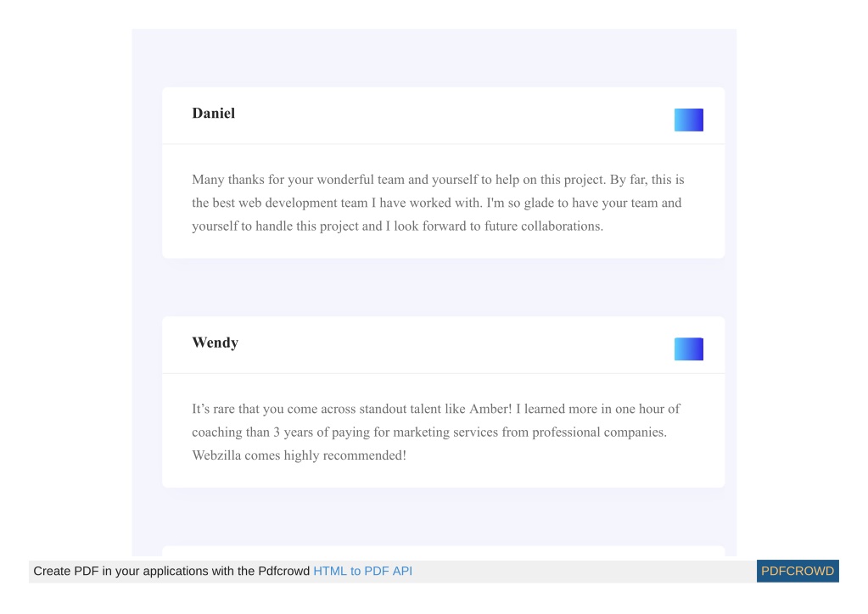Select the Wendy name heading

216,343
